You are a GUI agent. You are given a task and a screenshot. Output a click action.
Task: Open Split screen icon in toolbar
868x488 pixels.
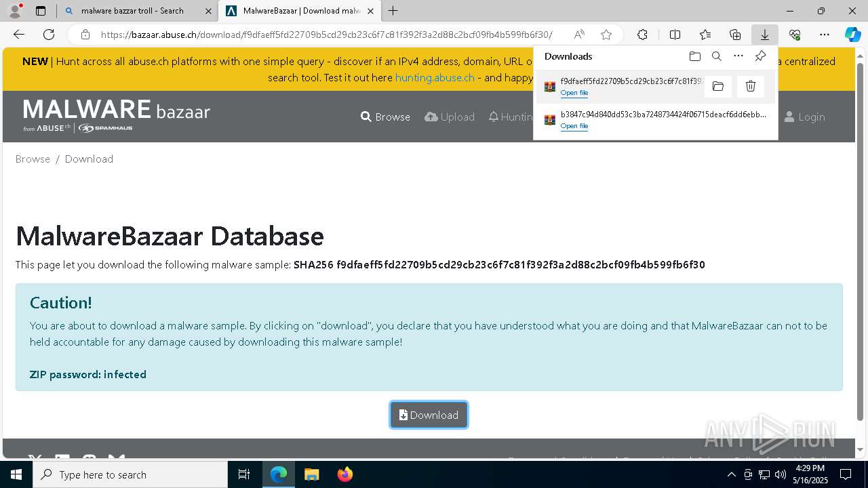tap(675, 35)
